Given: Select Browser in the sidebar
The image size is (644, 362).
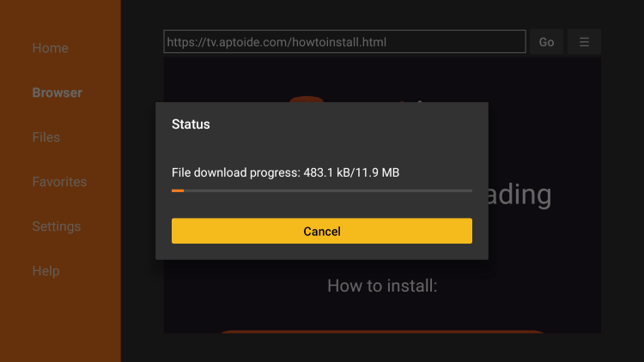Looking at the screenshot, I should (57, 93).
